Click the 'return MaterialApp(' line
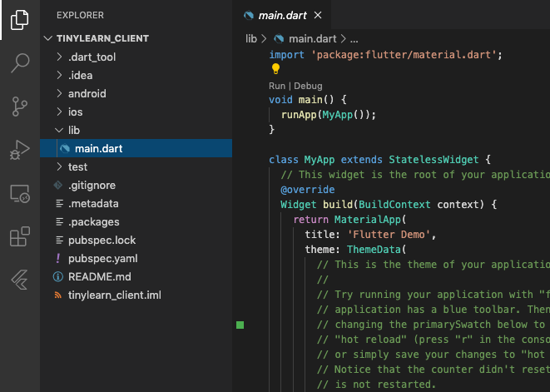Viewport: 550px width, 392px height. coord(349,220)
